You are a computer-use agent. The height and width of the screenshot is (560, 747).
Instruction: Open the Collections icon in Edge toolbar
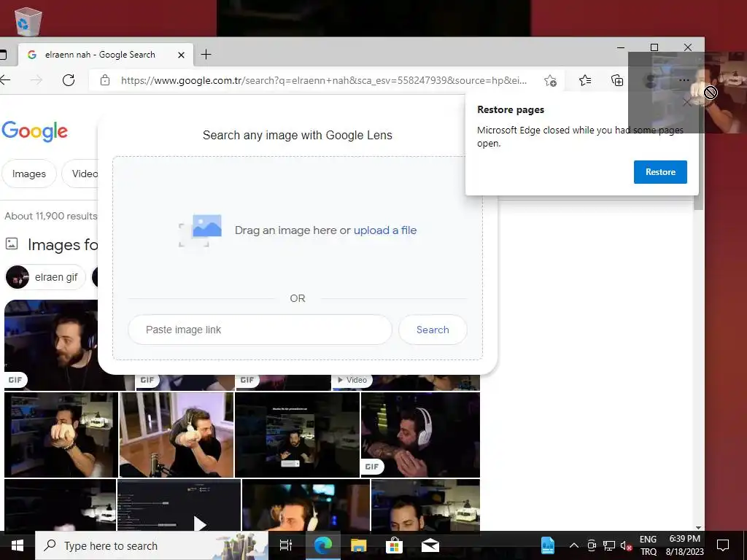[x=617, y=80]
